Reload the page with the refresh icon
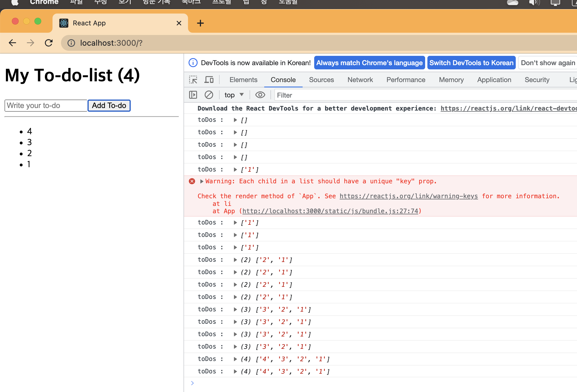Viewport: 577px width, 392px height. tap(49, 43)
